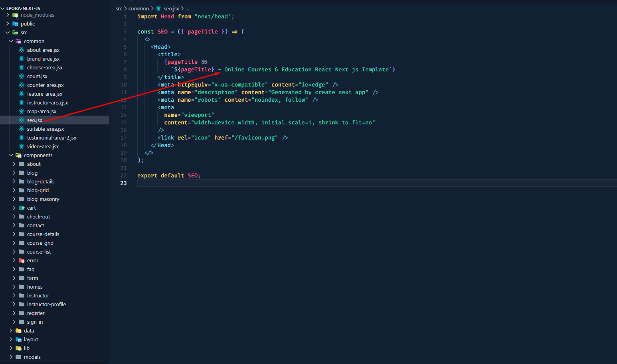Image resolution: width=617 pixels, height=364 pixels.
Task: Expand the blog-details folder chevron
Action: [x=14, y=181]
